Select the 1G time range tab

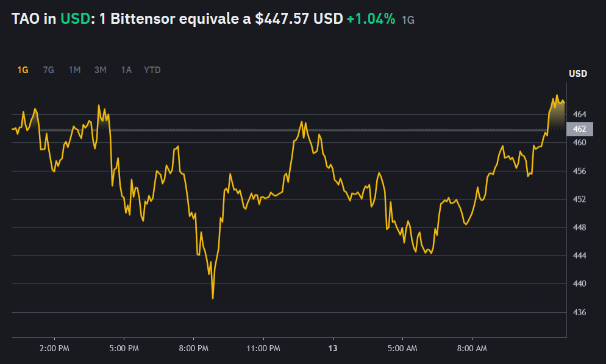pos(23,70)
